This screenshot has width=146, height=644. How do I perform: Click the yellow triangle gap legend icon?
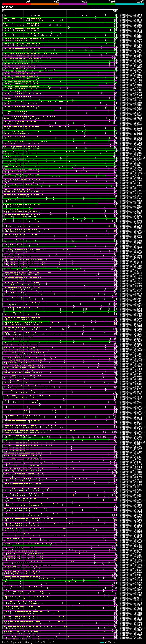[19, 642]
